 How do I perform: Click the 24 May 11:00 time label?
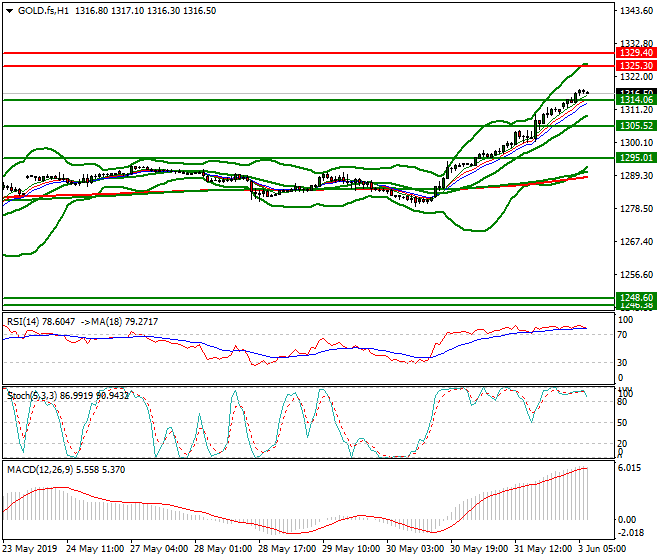[95, 549]
